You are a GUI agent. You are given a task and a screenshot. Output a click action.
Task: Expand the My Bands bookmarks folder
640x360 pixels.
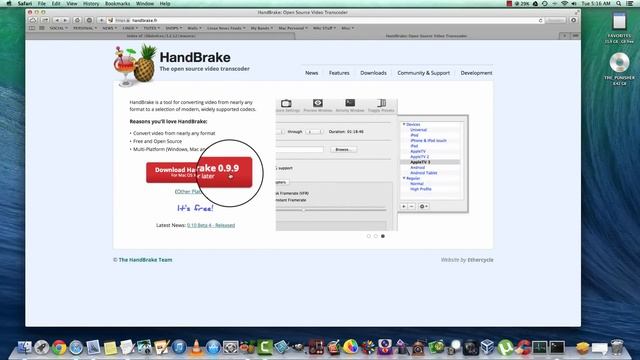[262, 28]
